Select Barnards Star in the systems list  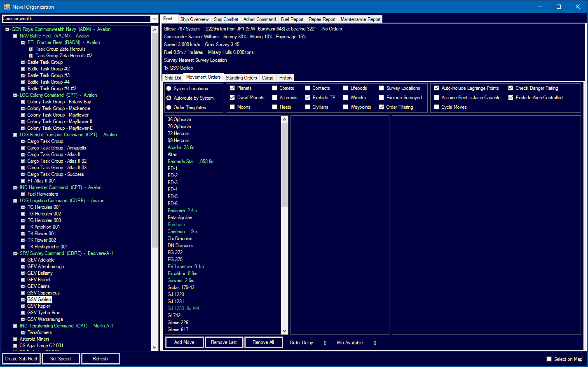pos(191,161)
